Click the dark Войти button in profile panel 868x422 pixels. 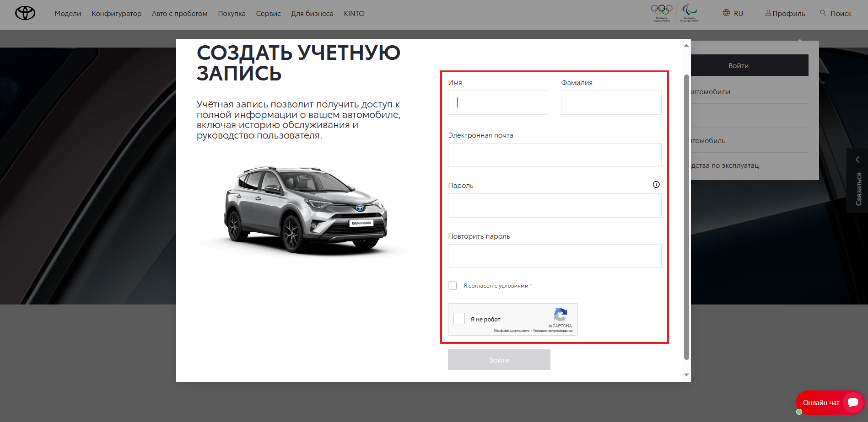coord(749,65)
